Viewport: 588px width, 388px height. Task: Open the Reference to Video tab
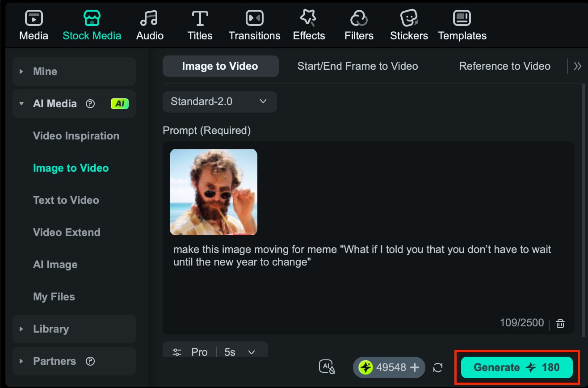pos(504,66)
